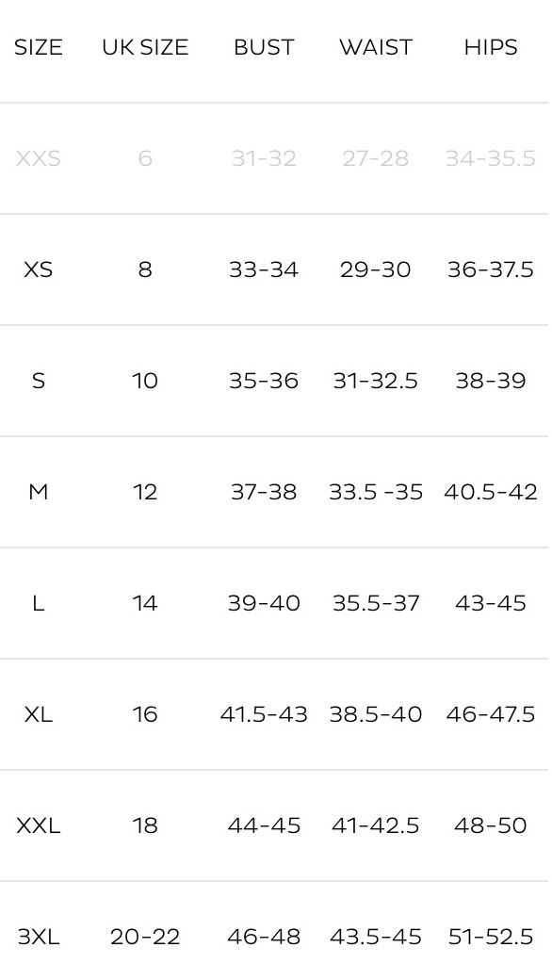Screen dimensions: 552x980
Task: Pick the M size label
Action: tap(39, 493)
